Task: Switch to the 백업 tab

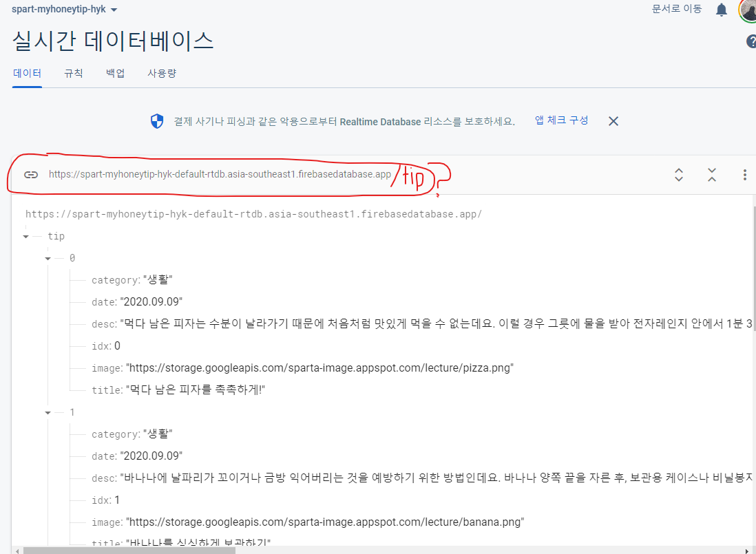Action: click(x=115, y=73)
